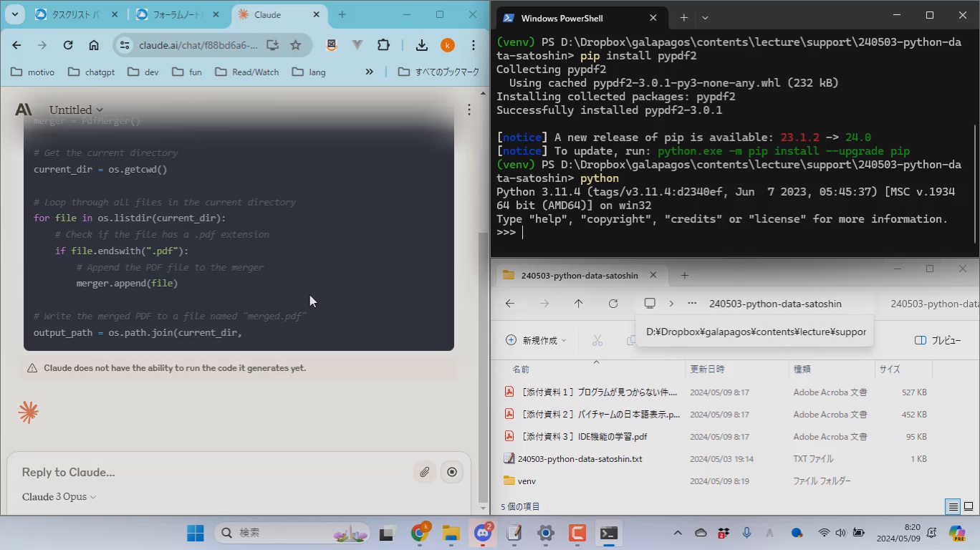The image size is (980, 550).
Task: Switch to details view layout
Action: [x=953, y=506]
